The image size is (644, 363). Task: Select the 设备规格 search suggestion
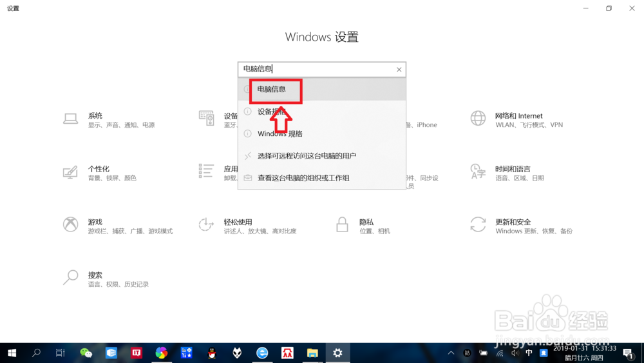click(x=321, y=112)
